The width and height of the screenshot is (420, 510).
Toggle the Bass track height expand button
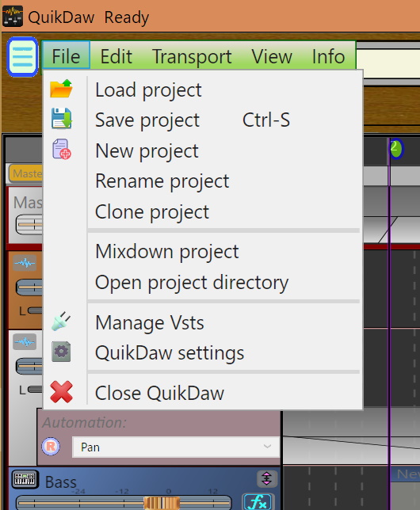pyautogui.click(x=267, y=478)
